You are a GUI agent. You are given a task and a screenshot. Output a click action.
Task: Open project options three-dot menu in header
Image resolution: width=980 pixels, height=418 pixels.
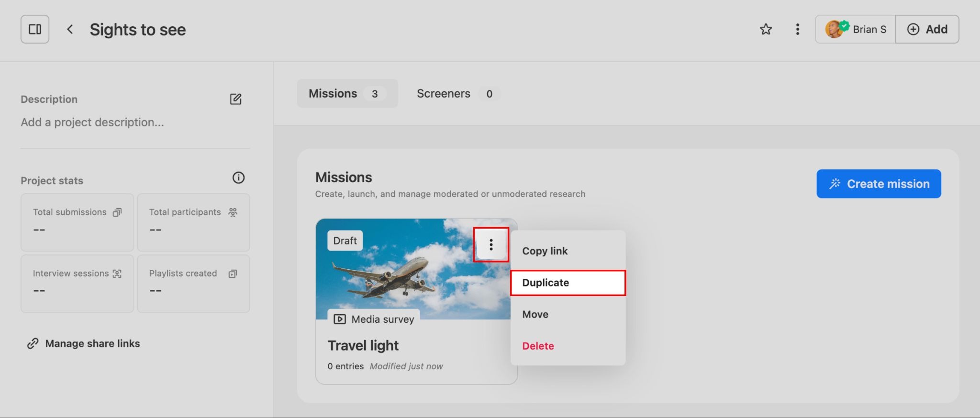[797, 29]
